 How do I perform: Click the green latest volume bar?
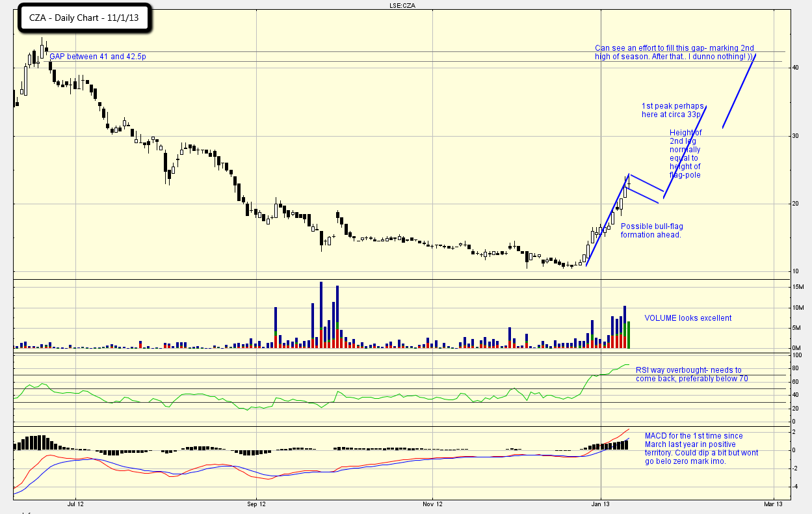pos(628,336)
